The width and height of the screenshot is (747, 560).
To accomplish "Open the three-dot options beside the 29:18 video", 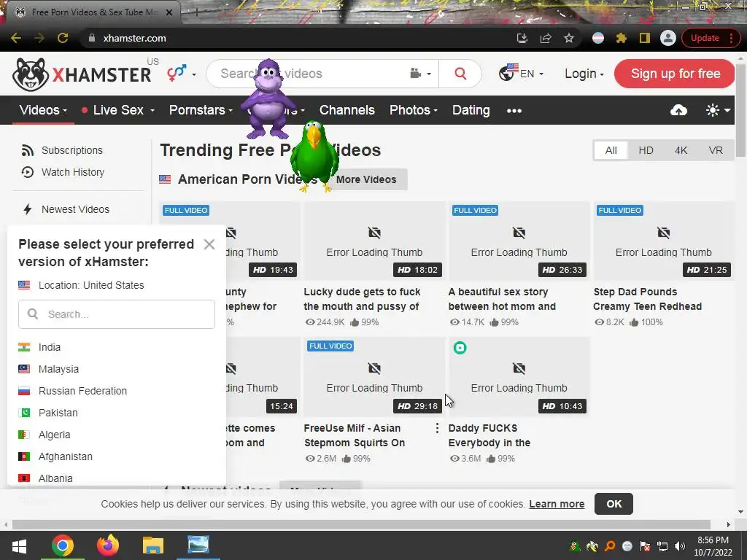I will coord(437,428).
